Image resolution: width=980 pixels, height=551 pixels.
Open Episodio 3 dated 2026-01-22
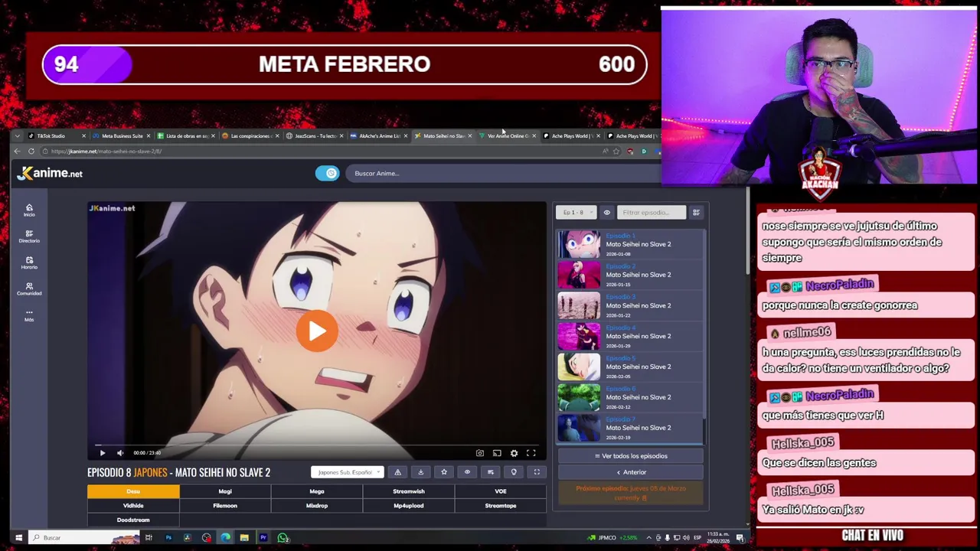point(629,305)
